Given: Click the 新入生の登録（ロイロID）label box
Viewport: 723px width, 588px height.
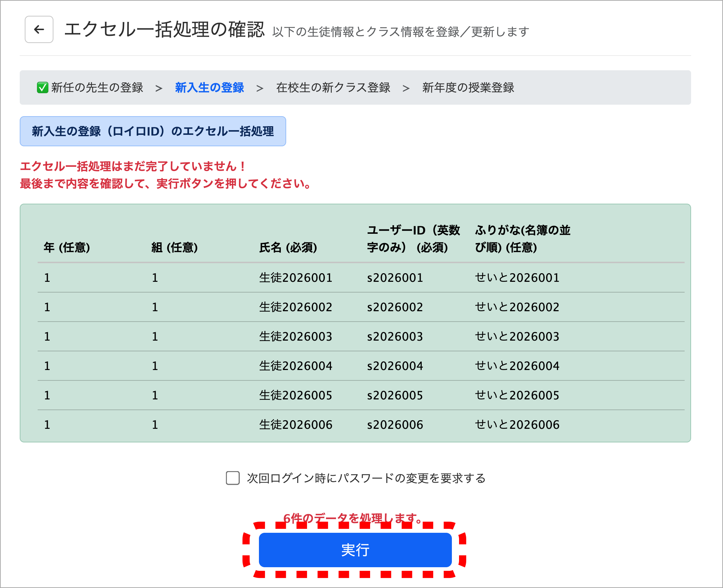Looking at the screenshot, I should click(x=153, y=131).
